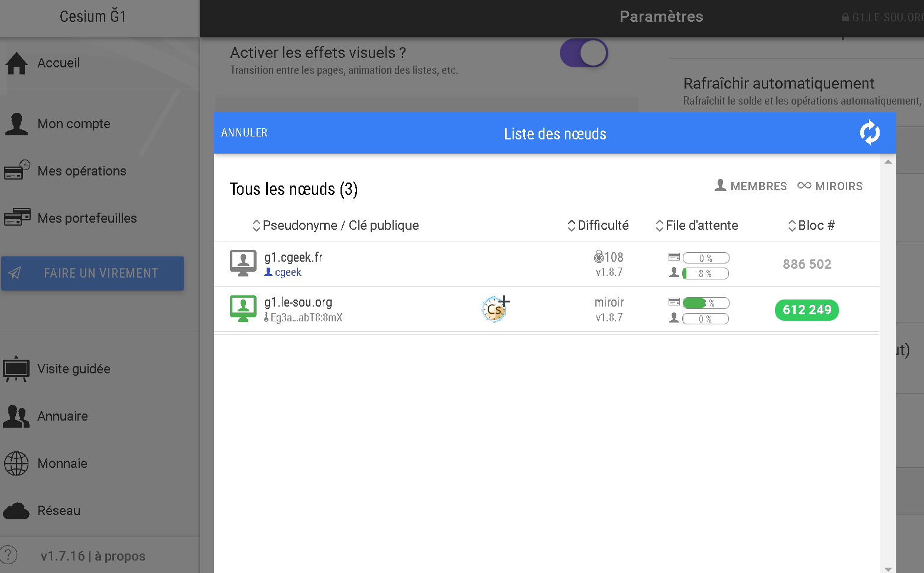Click the green g1.le-sou.org monitor icon
924x573 pixels.
[x=243, y=308]
